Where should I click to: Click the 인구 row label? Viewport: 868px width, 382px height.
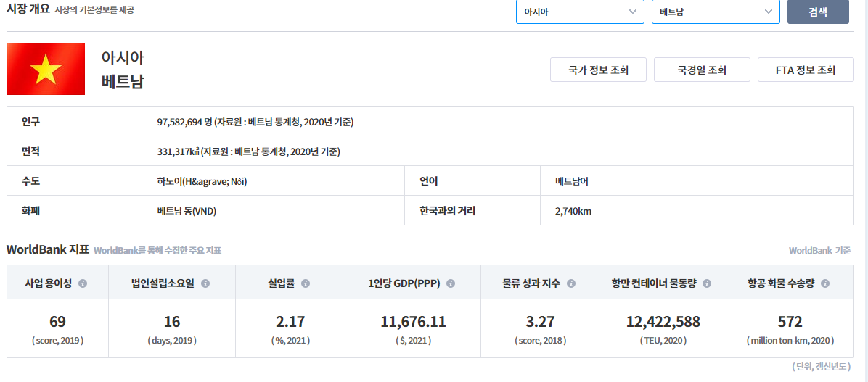tap(30, 121)
